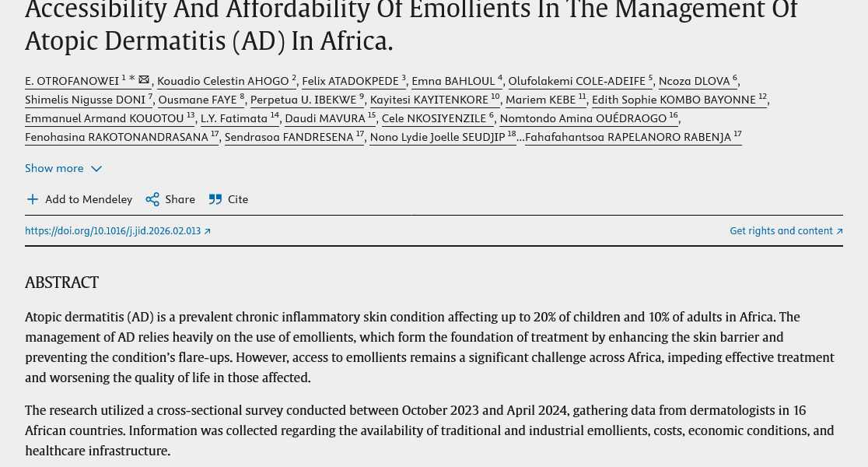The width and height of the screenshot is (868, 467).
Task: Open author Emna BAHLOUL profile
Action: (x=453, y=81)
